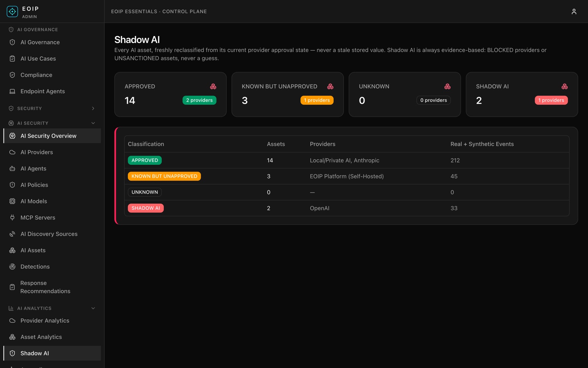Click the AI Discovery Sources satellite icon
This screenshot has height=368, width=588.
pos(12,234)
